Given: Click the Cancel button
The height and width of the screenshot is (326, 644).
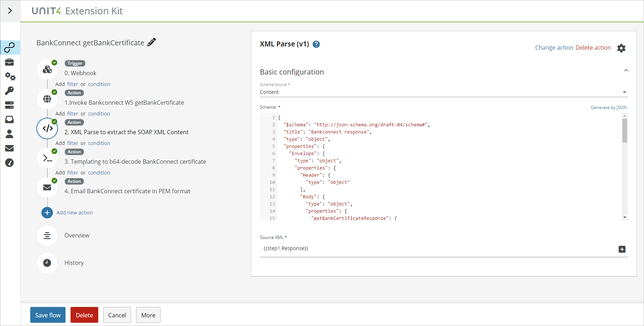Looking at the screenshot, I should pos(117,315).
